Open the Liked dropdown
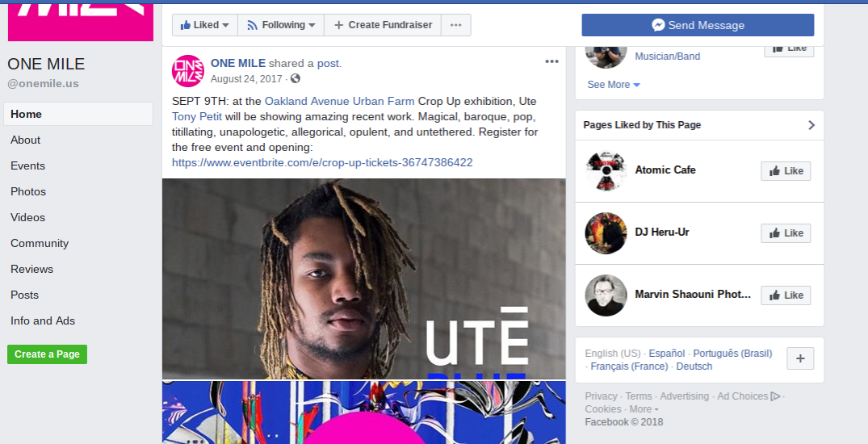The height and width of the screenshot is (444, 868). 205,25
